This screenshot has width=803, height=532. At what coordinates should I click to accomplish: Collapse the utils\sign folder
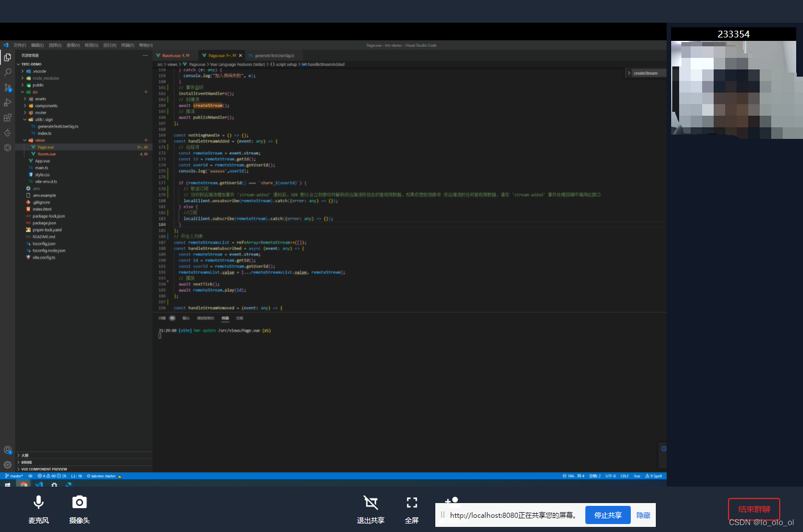pyautogui.click(x=44, y=120)
